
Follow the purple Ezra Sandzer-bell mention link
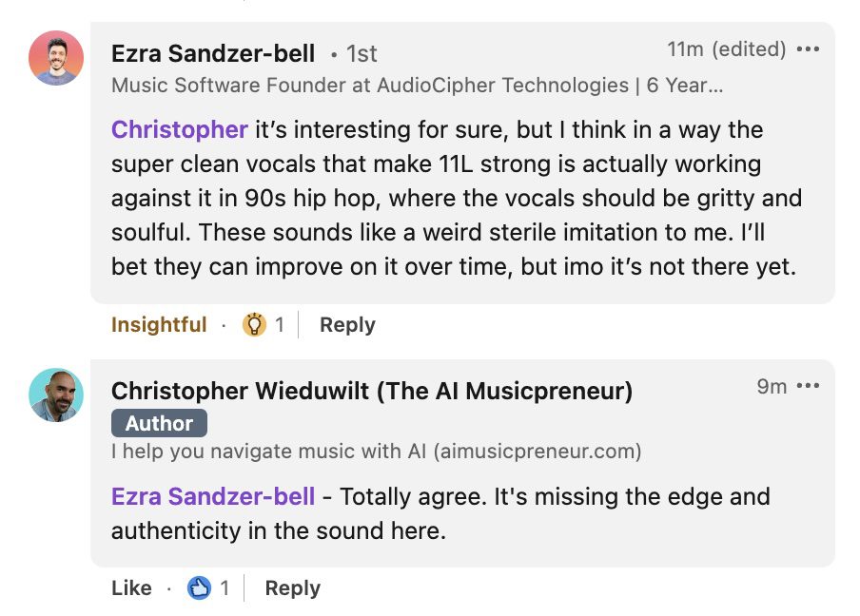tap(213, 496)
